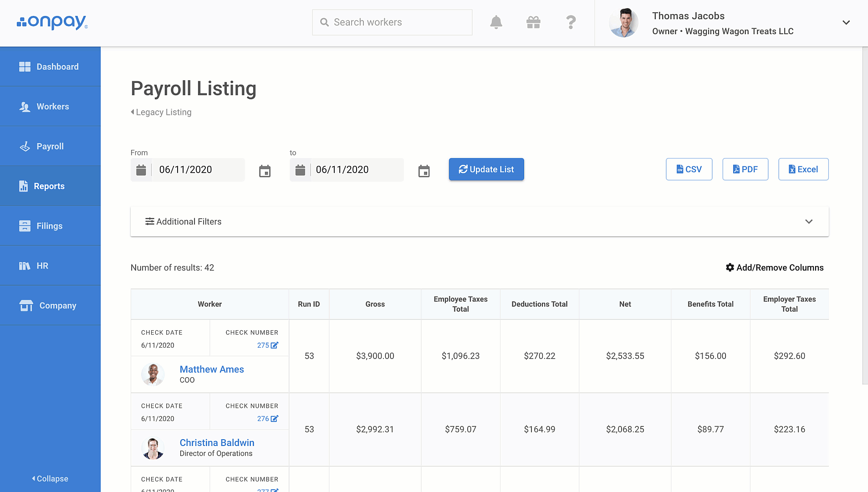Click Matthew Ames avatar

click(153, 374)
